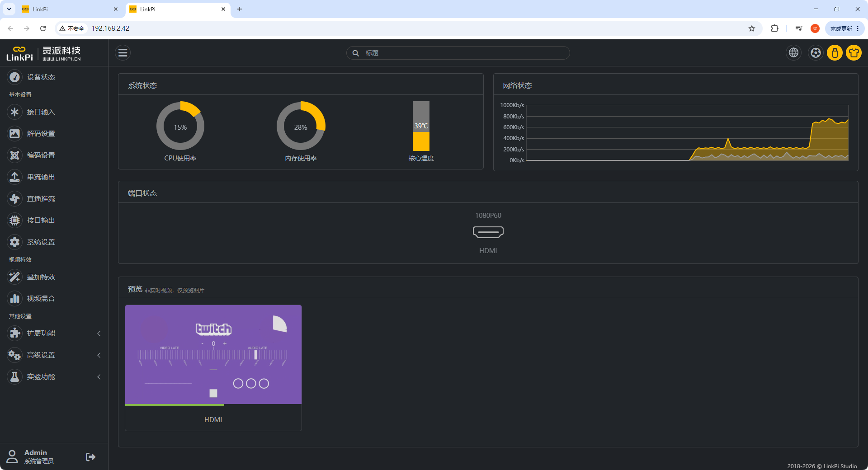Click the HDMI preview thumbnail

(213, 355)
